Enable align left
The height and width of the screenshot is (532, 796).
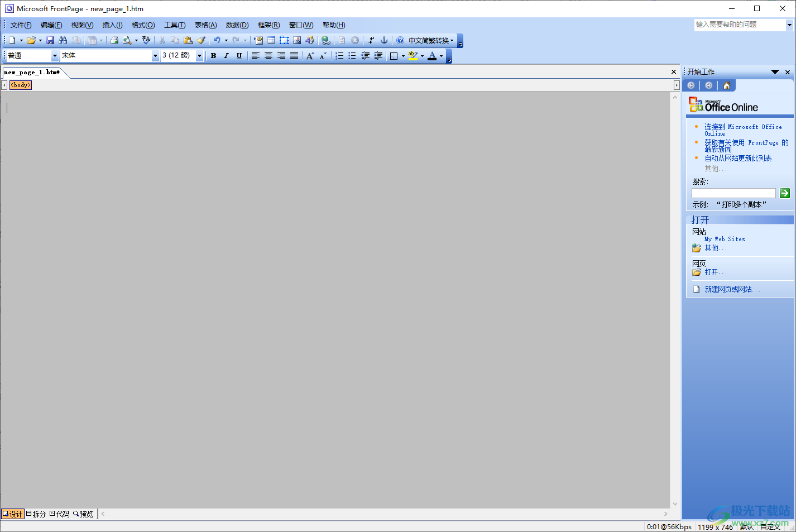coord(255,56)
